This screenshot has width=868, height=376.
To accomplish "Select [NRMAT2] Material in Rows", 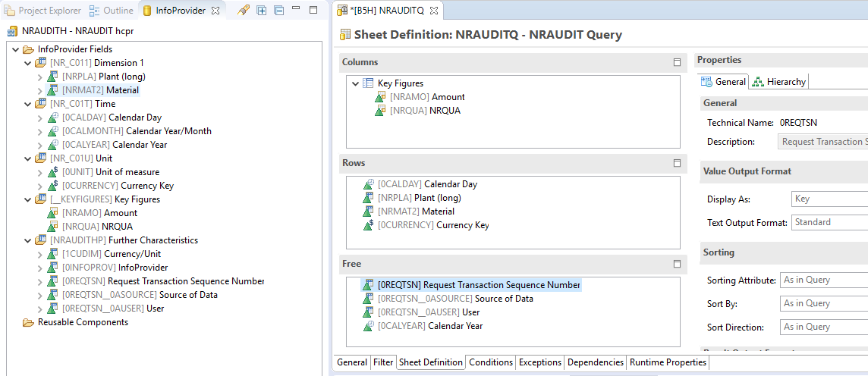I will [416, 211].
